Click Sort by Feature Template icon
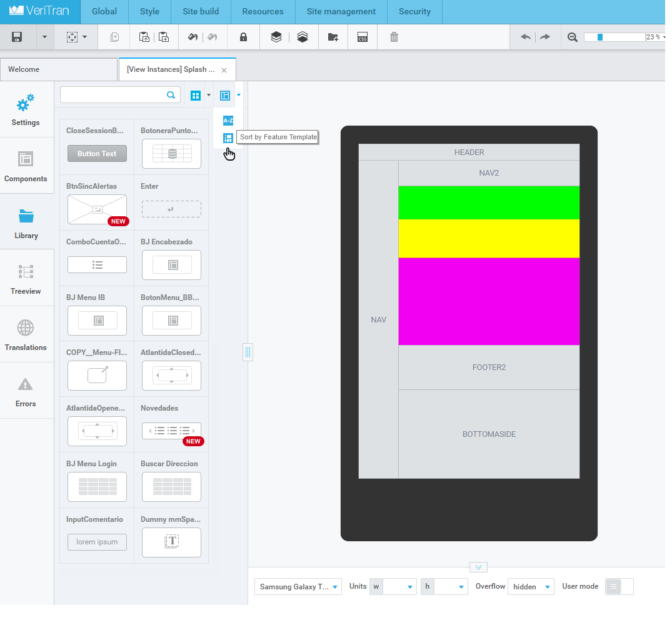This screenshot has height=625, width=672. (228, 138)
